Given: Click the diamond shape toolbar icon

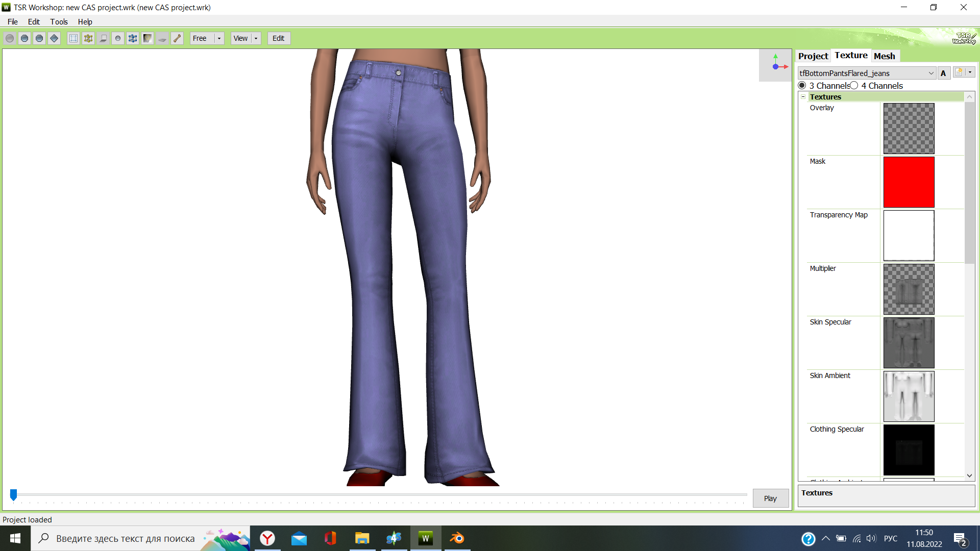Looking at the screenshot, I should [x=54, y=38].
